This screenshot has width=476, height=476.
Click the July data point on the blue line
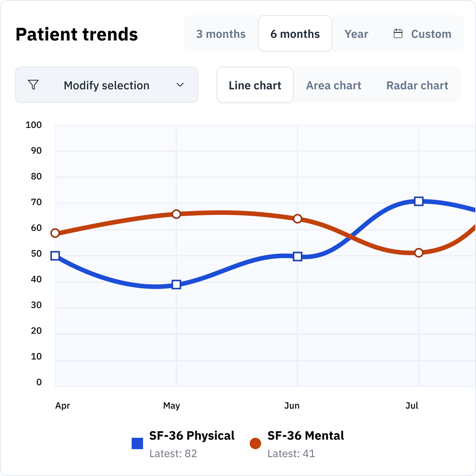tap(419, 201)
